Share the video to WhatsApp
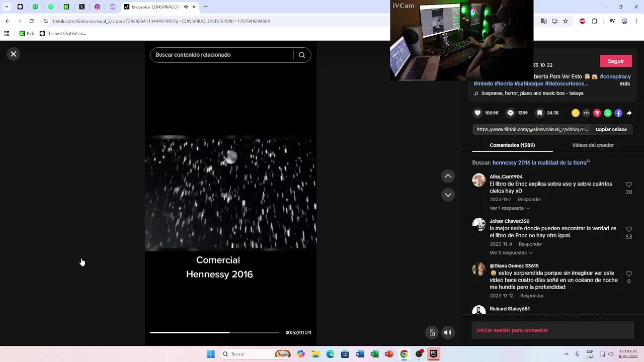Viewport: 644px width, 362px height. 608,113
